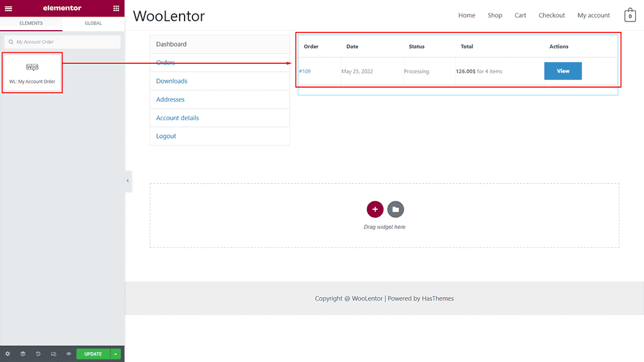
Task: Switch to the ELEMENTS tab
Action: 31,23
